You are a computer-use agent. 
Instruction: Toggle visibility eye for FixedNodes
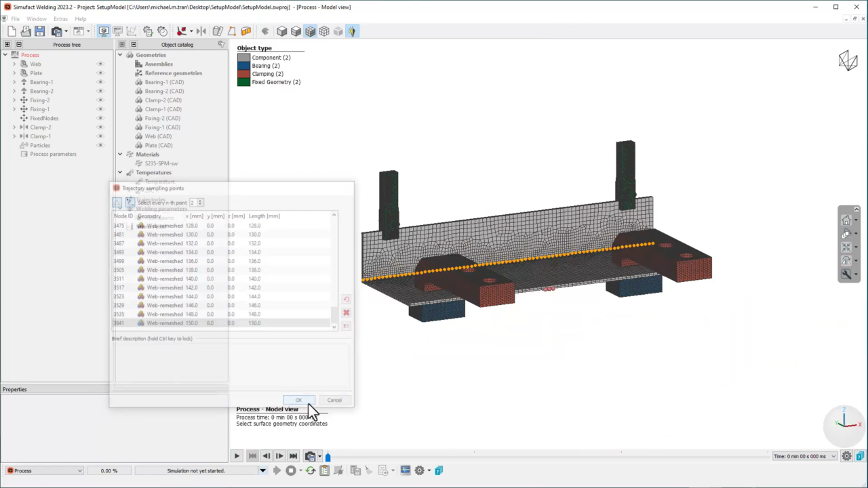pyautogui.click(x=100, y=118)
